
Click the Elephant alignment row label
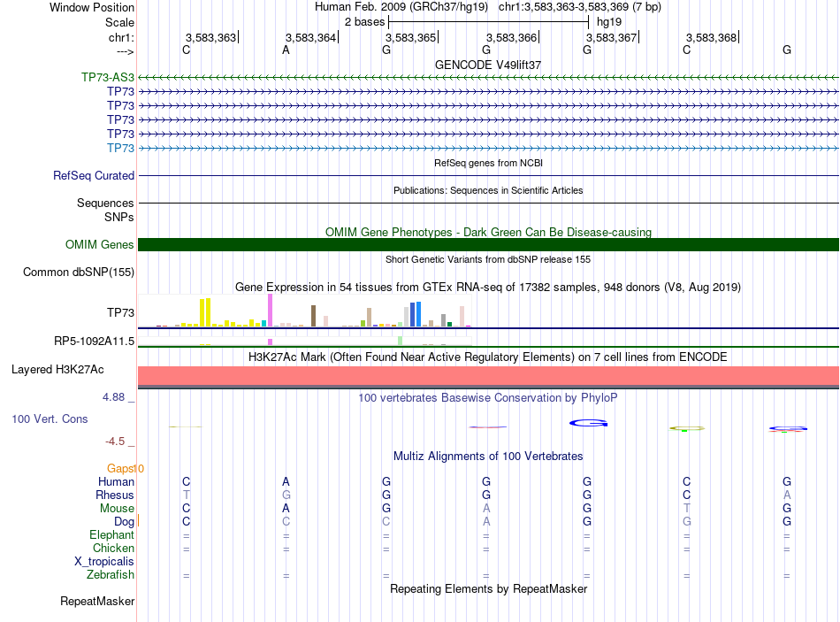coord(112,534)
